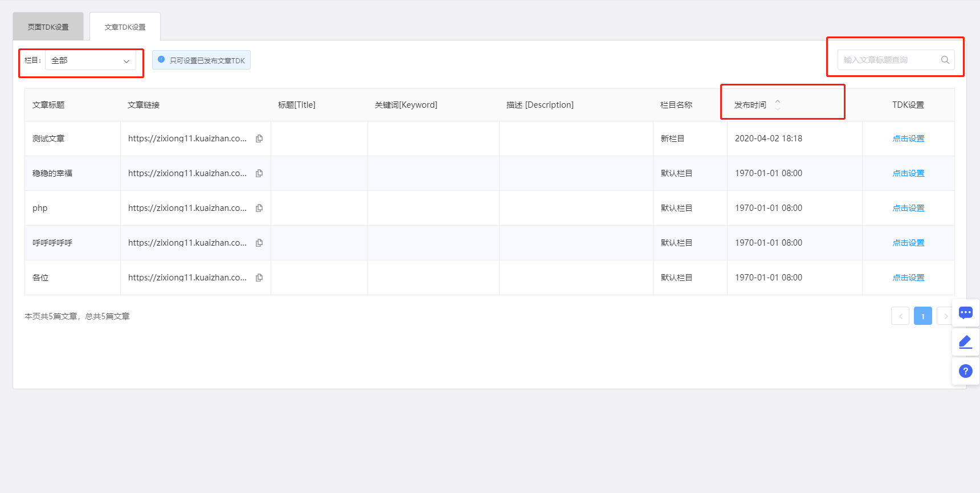Copy link for 各位 article

[x=259, y=278]
